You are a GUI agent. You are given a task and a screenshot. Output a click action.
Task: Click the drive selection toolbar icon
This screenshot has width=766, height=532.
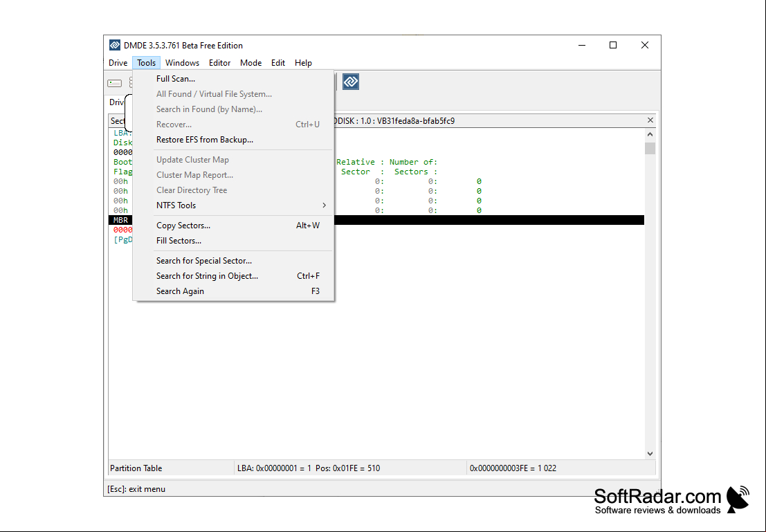point(114,83)
